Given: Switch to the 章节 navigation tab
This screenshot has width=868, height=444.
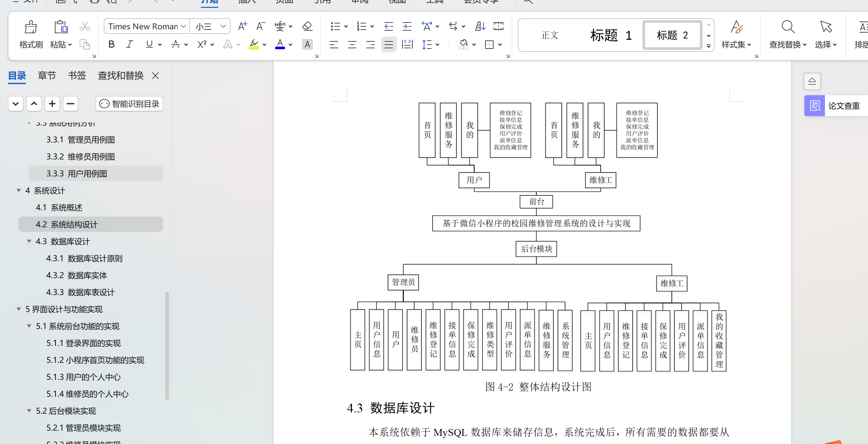Looking at the screenshot, I should pyautogui.click(x=47, y=75).
